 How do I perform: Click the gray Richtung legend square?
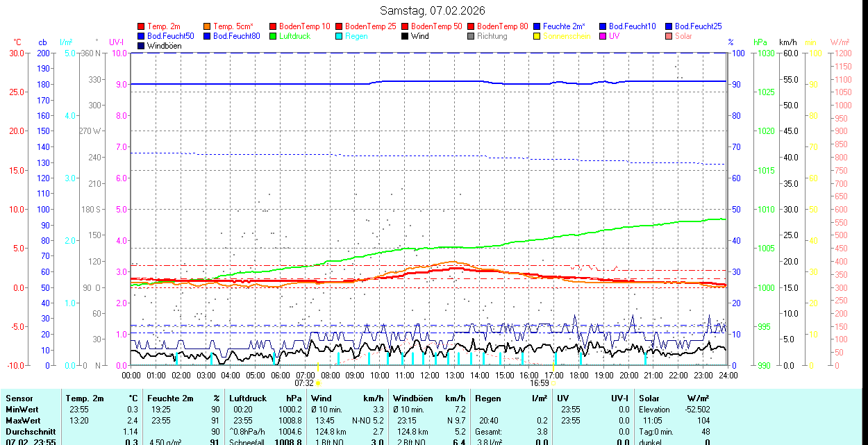(471, 36)
